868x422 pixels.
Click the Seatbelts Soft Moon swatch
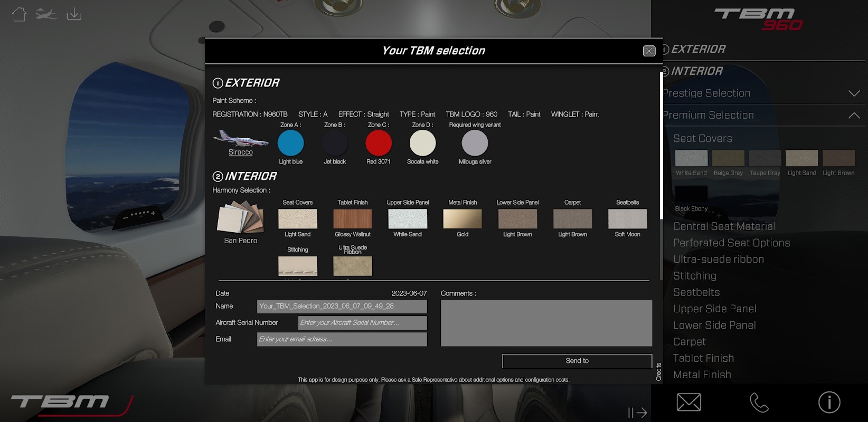(627, 219)
